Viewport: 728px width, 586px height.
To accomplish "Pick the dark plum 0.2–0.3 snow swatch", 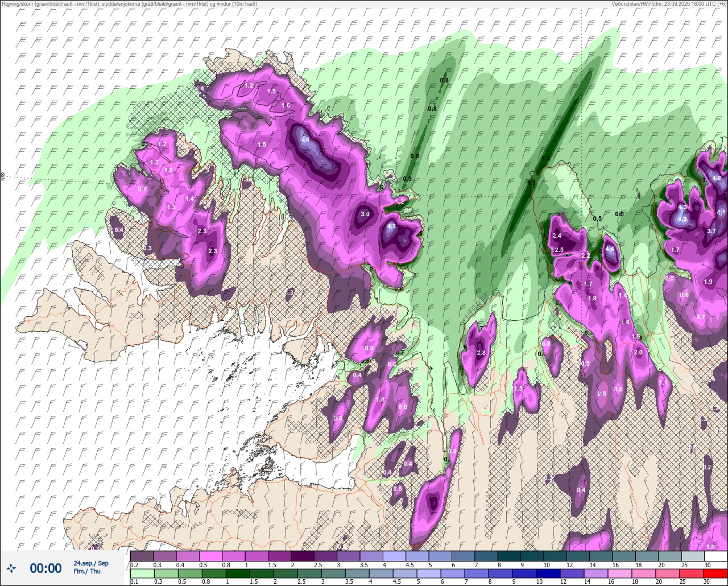I will click(142, 556).
